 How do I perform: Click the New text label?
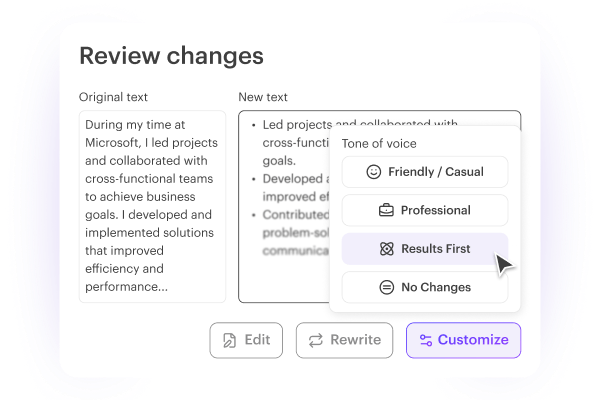263,97
